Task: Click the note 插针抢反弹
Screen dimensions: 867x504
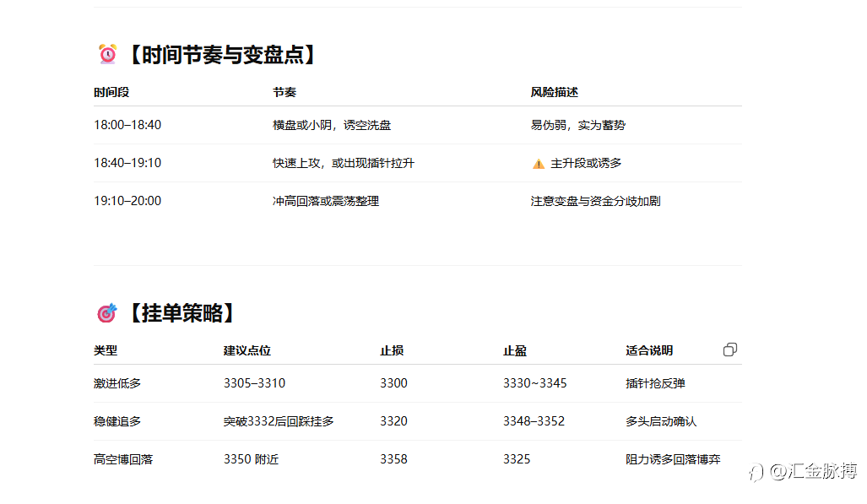Action: [x=655, y=383]
